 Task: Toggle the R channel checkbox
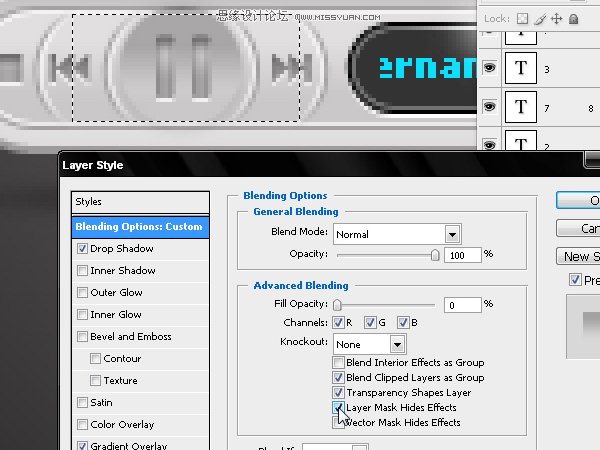pos(338,323)
